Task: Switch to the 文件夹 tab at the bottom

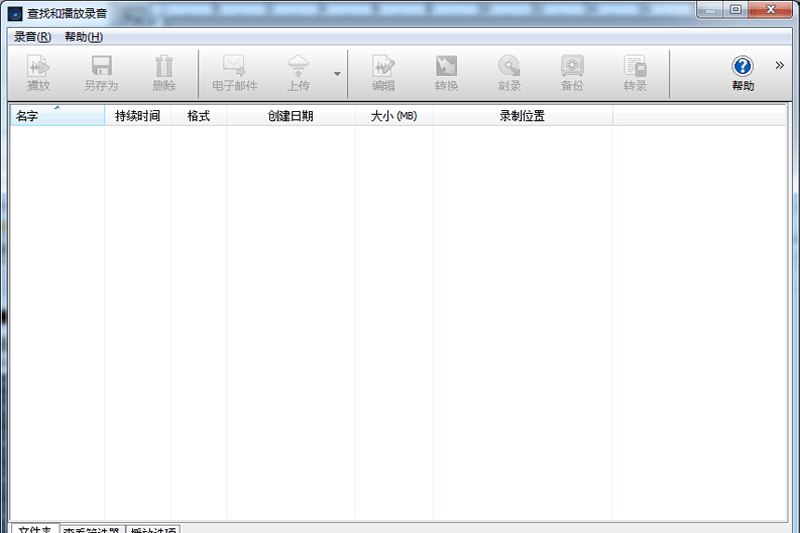Action: tap(35, 529)
